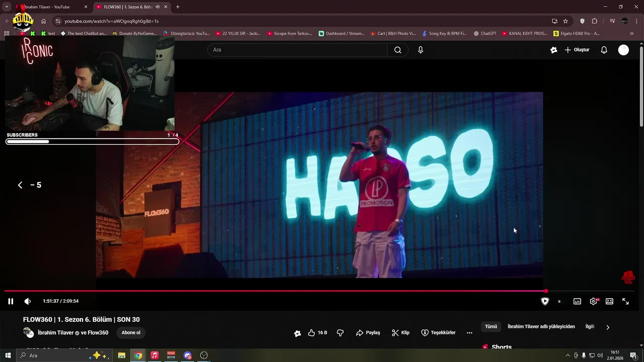Open the Oluştur create button
This screenshot has height=362, width=644.
coord(577,50)
